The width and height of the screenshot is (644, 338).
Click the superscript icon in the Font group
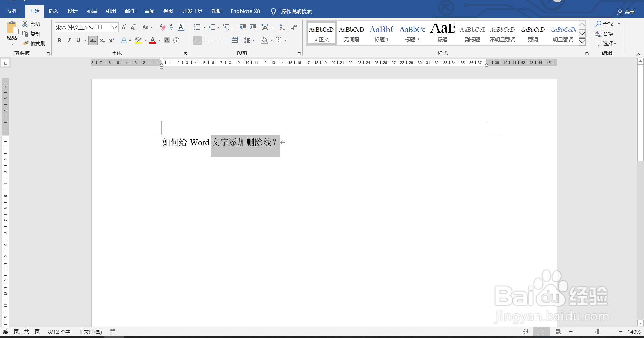(x=111, y=40)
